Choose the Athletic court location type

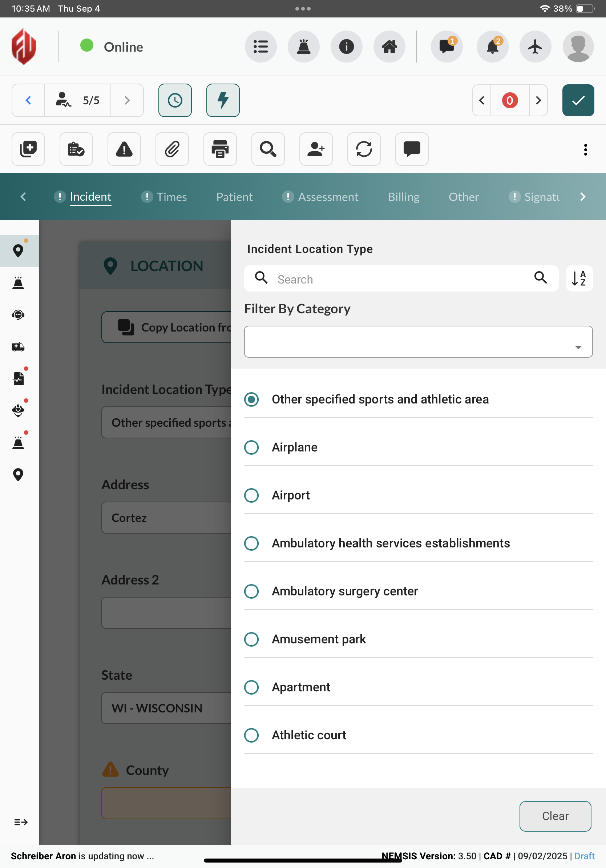pos(251,735)
